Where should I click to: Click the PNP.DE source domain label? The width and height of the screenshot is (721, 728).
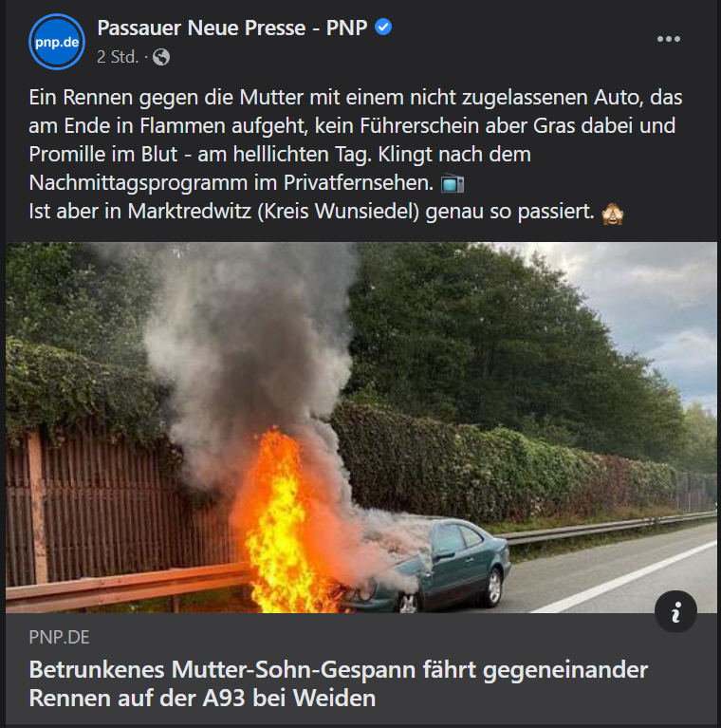[x=59, y=638]
